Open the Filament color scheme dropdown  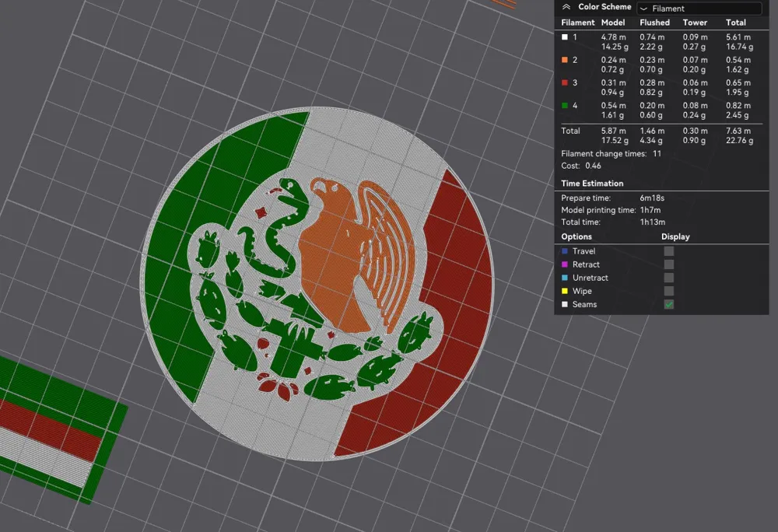[699, 9]
